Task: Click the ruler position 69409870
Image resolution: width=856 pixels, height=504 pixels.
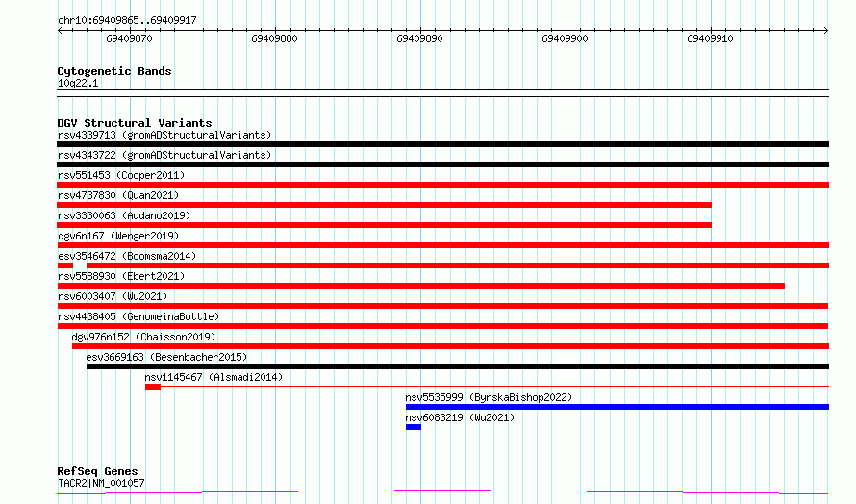Action: point(130,38)
